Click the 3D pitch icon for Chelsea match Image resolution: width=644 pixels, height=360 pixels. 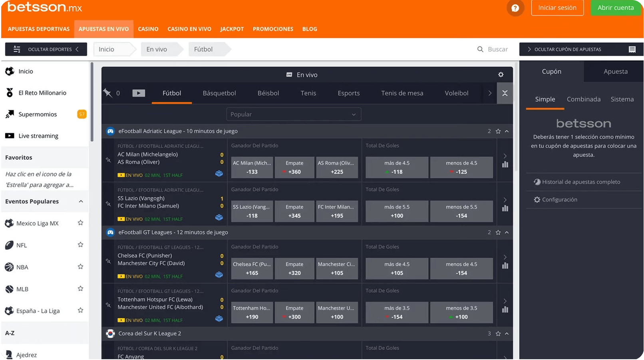tap(219, 275)
